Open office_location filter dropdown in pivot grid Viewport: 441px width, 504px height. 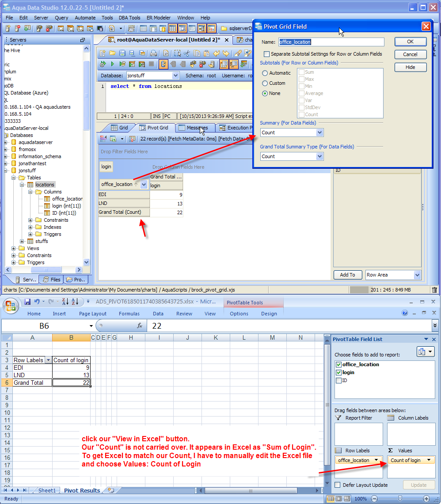pyautogui.click(x=144, y=185)
